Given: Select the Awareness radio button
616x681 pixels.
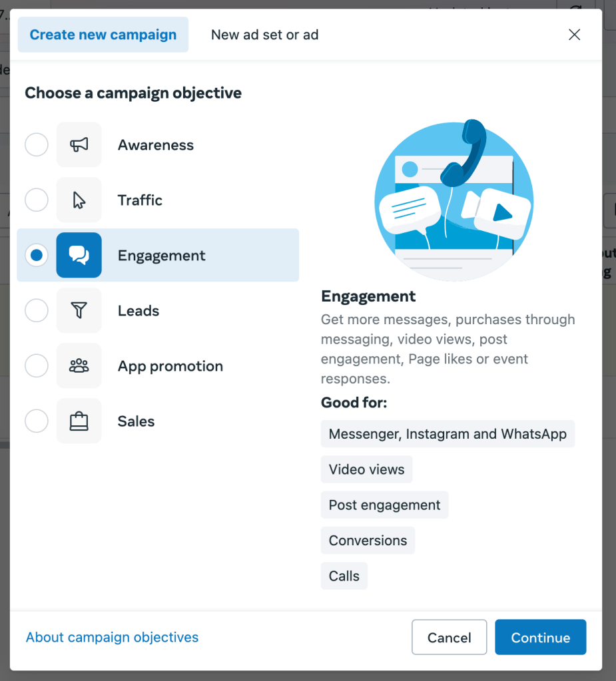Looking at the screenshot, I should 37,144.
